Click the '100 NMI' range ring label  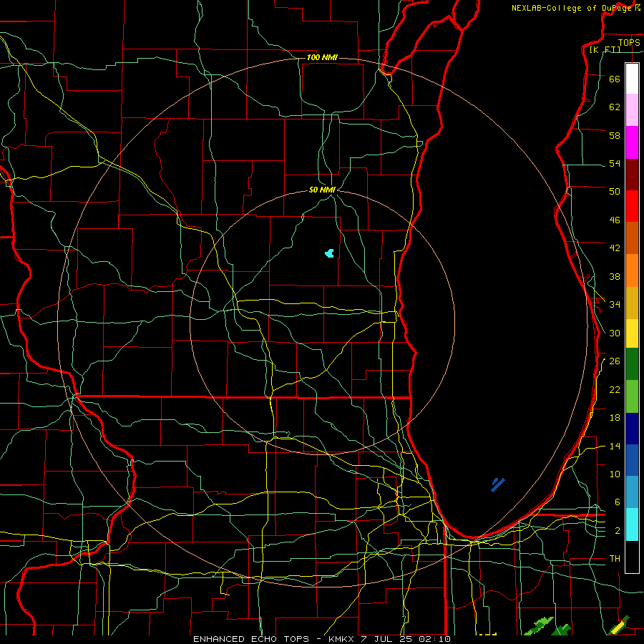tap(322, 57)
